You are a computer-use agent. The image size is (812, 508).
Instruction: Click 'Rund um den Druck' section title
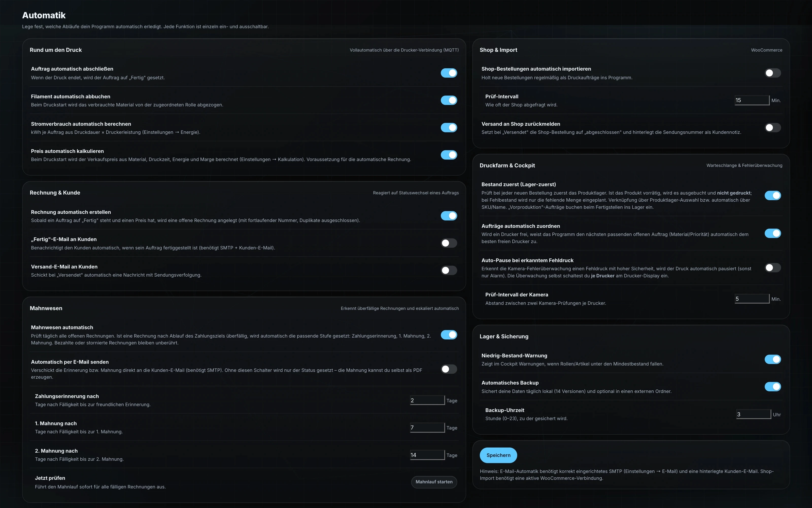point(56,50)
